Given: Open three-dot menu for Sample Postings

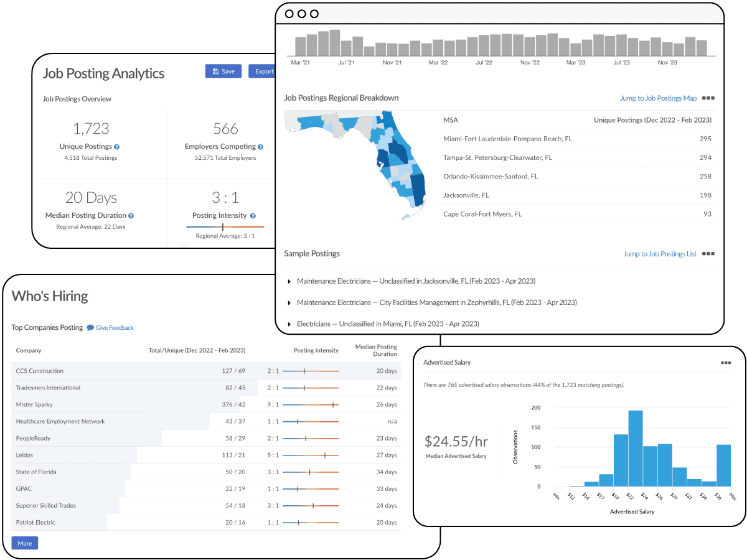Looking at the screenshot, I should [708, 254].
